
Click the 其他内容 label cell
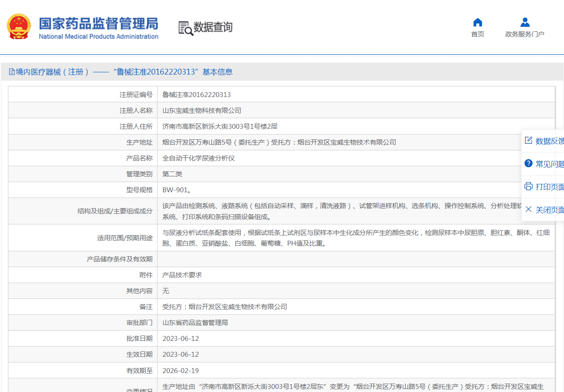click(83, 291)
